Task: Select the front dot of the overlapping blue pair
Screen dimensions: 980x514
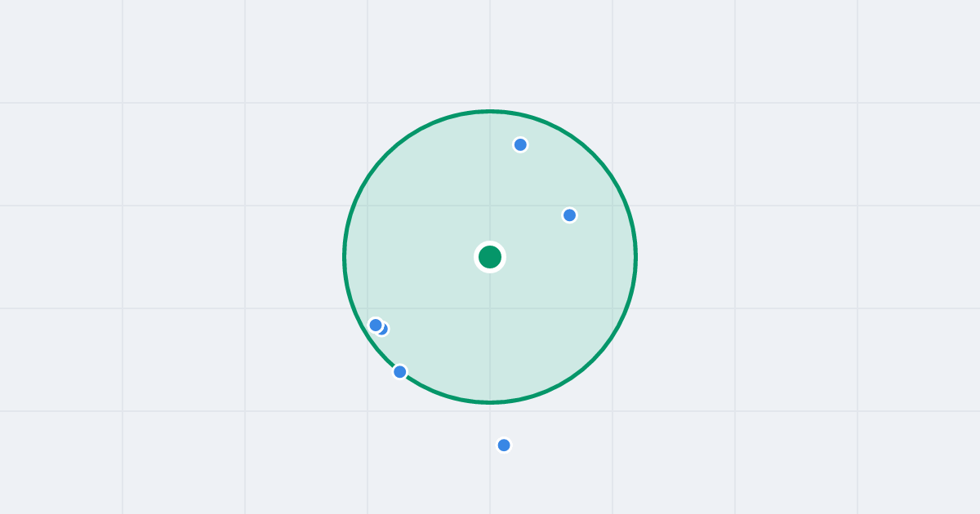Action: pyautogui.click(x=376, y=326)
